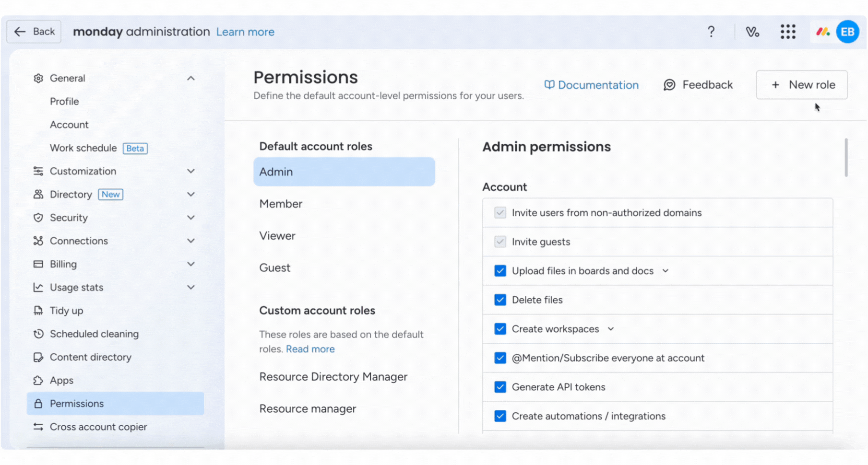Click the Billing card icon

(x=38, y=264)
